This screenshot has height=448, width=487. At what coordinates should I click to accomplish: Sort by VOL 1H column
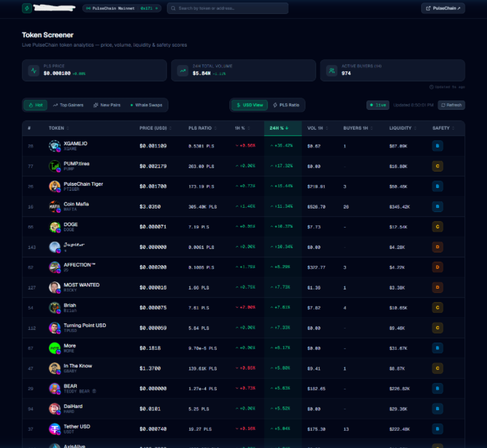click(x=318, y=128)
